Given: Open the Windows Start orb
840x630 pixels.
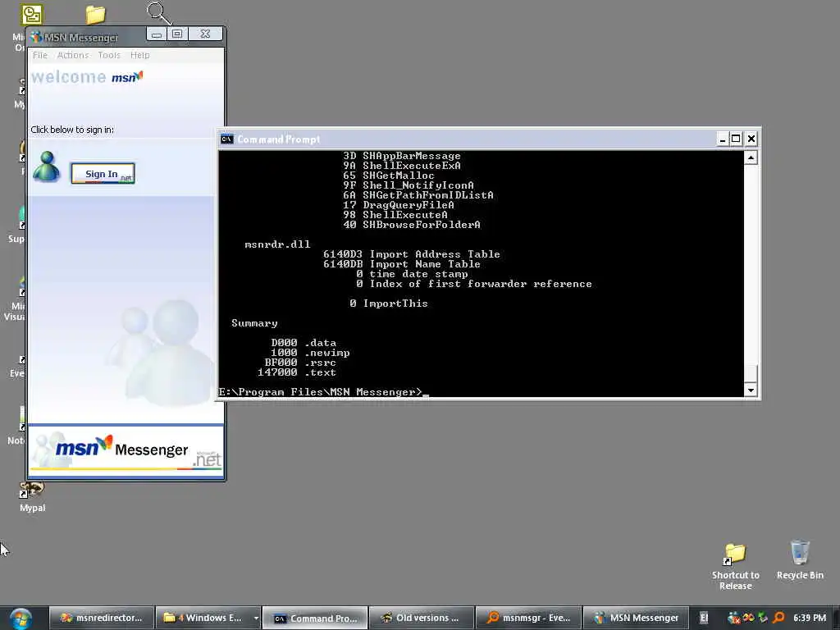Looking at the screenshot, I should click(x=21, y=618).
